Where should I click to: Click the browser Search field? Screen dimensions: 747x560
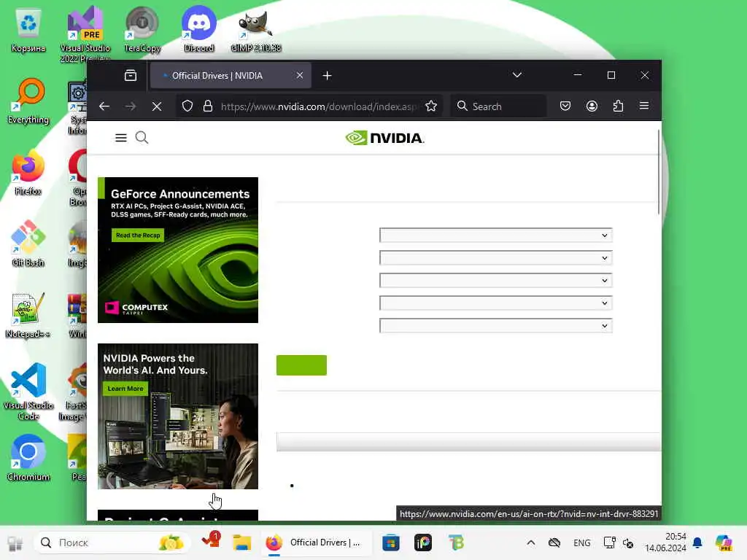pyautogui.click(x=498, y=106)
